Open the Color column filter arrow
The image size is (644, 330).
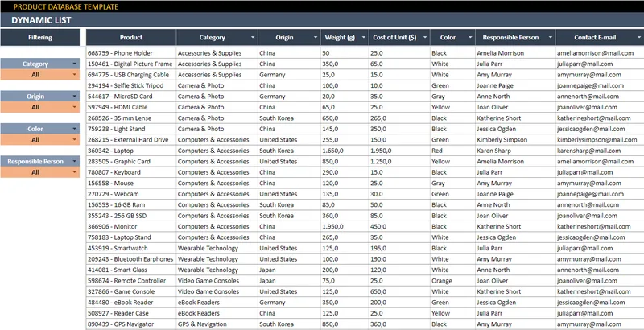pos(470,37)
